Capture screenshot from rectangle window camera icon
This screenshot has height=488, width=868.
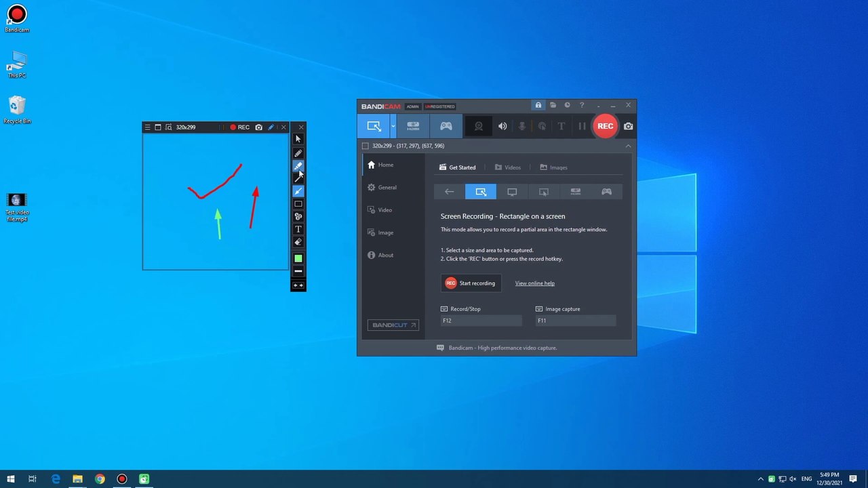tap(258, 127)
